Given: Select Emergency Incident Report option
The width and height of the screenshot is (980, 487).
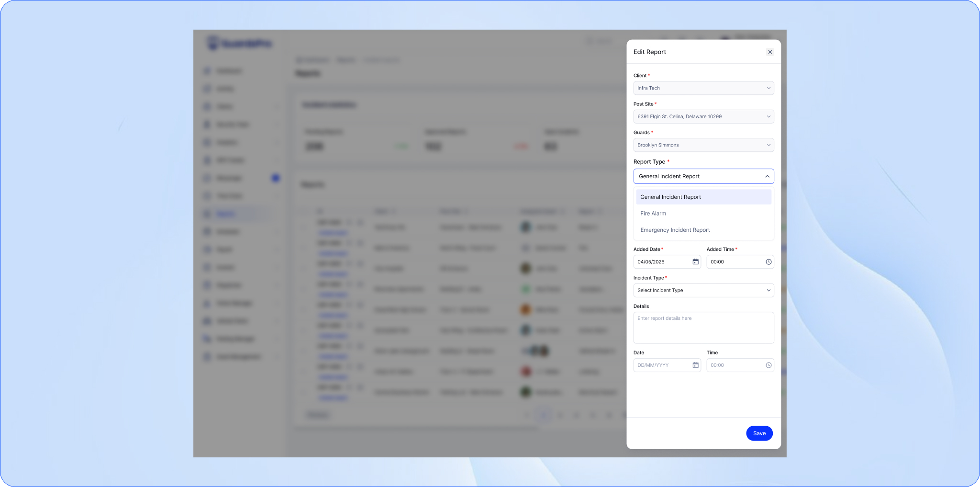Looking at the screenshot, I should [x=703, y=230].
